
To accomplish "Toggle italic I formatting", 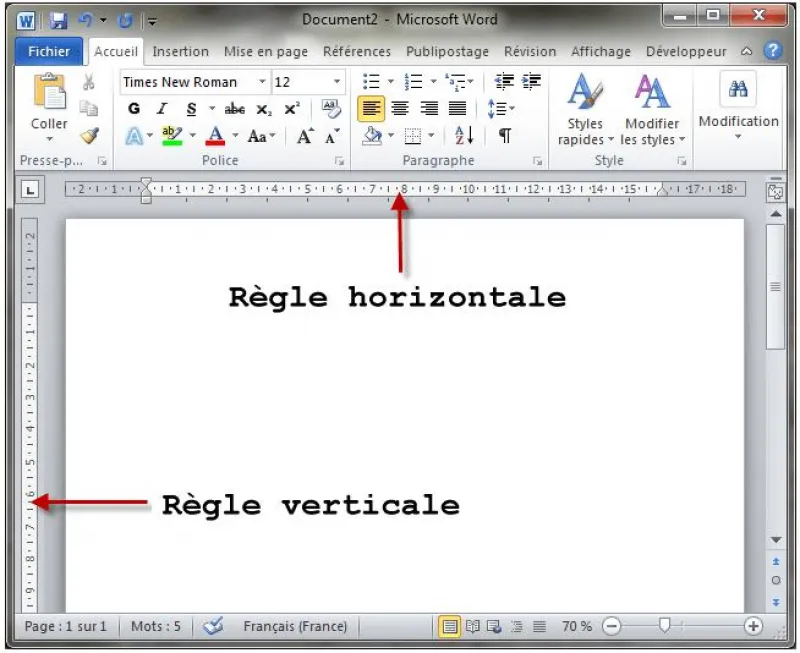I will 162,108.
